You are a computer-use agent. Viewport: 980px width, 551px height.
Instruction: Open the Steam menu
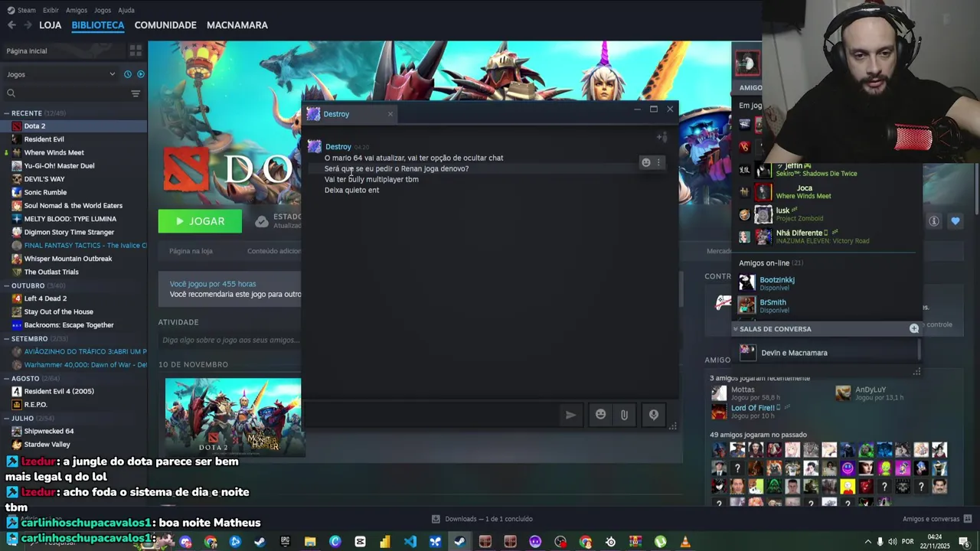(x=21, y=10)
